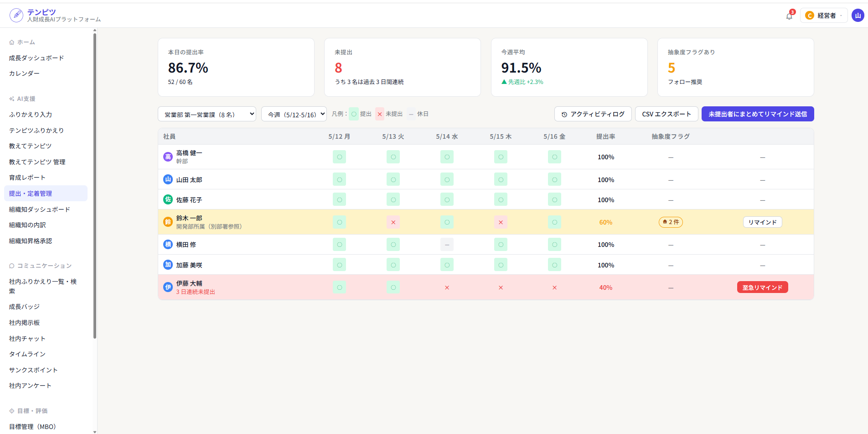Viewport: 868px width, 434px height.
Task: Click the ホーム section home icon
Action: 12,42
